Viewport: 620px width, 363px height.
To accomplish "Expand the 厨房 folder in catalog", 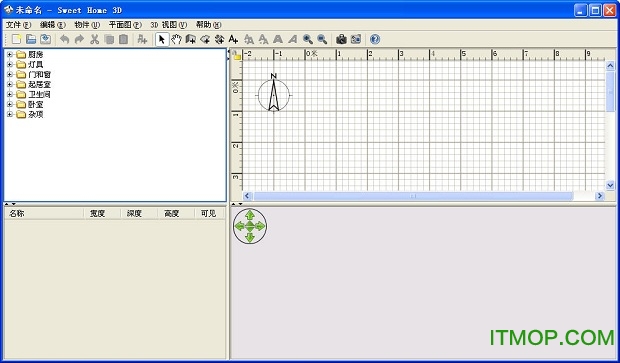I will point(10,55).
